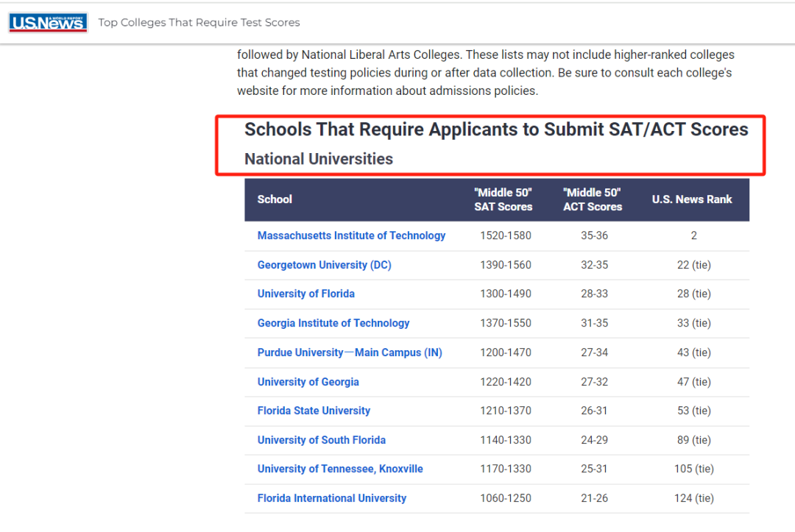Select the SAT score 1170-1330

(x=506, y=469)
